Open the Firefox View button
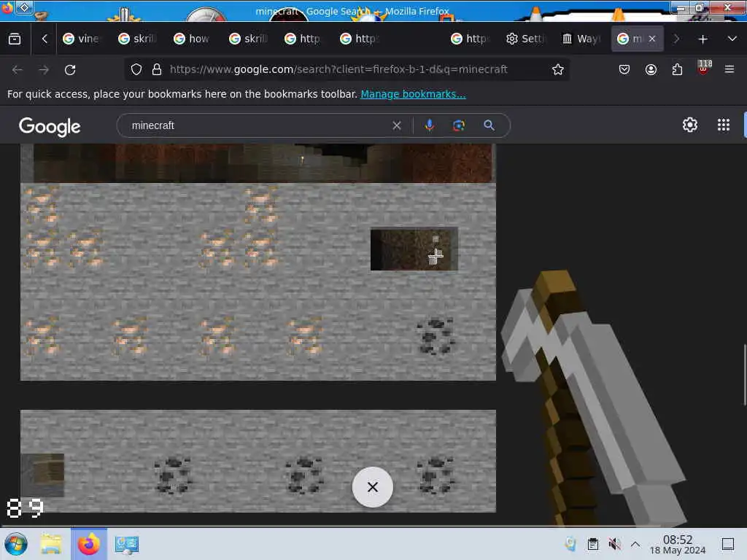 pyautogui.click(x=15, y=39)
